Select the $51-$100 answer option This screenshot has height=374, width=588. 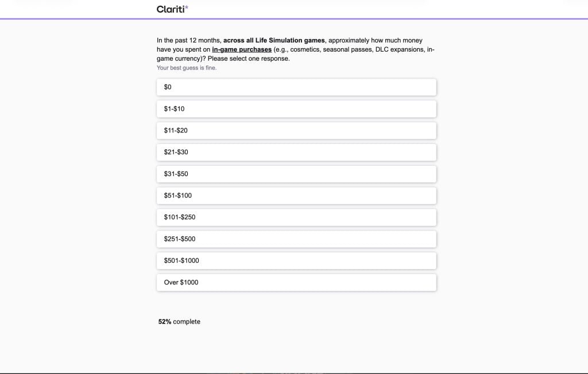(296, 195)
